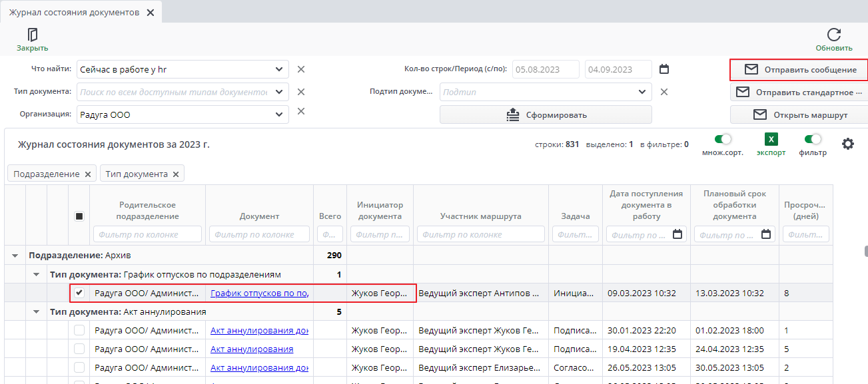Uncheck the График отпусков row checkbox
Screen dimensions: 868x384
click(79, 293)
